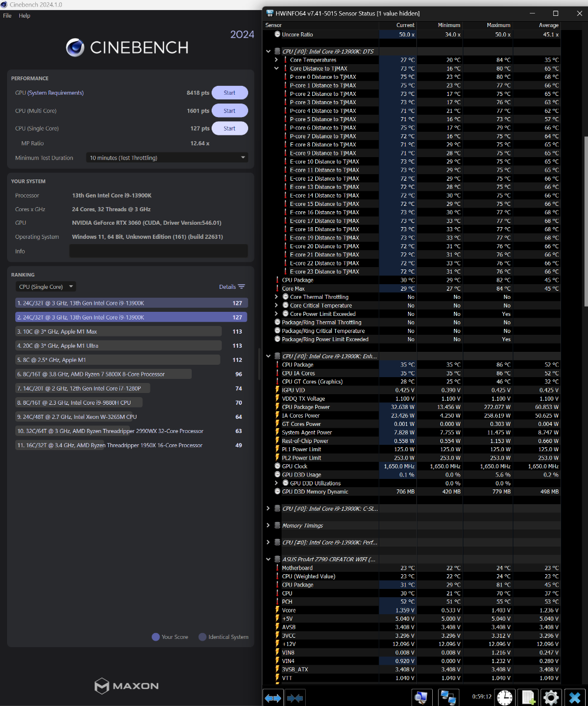This screenshot has height=706, width=588.
Task: Click the Details filter lines icon
Action: (x=242, y=287)
